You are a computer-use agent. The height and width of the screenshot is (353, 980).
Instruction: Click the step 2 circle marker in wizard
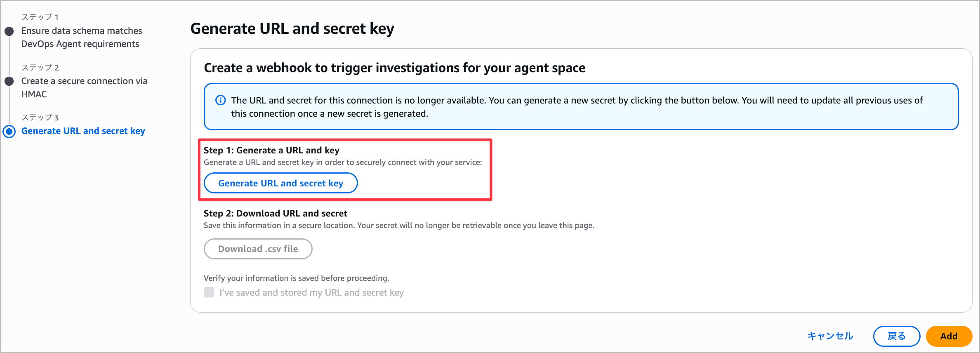point(9,81)
